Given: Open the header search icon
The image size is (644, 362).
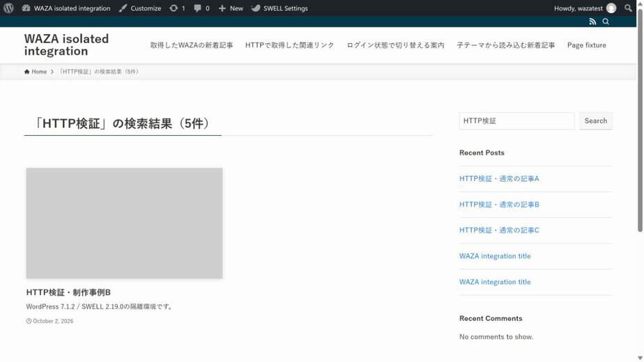Looking at the screenshot, I should [606, 22].
